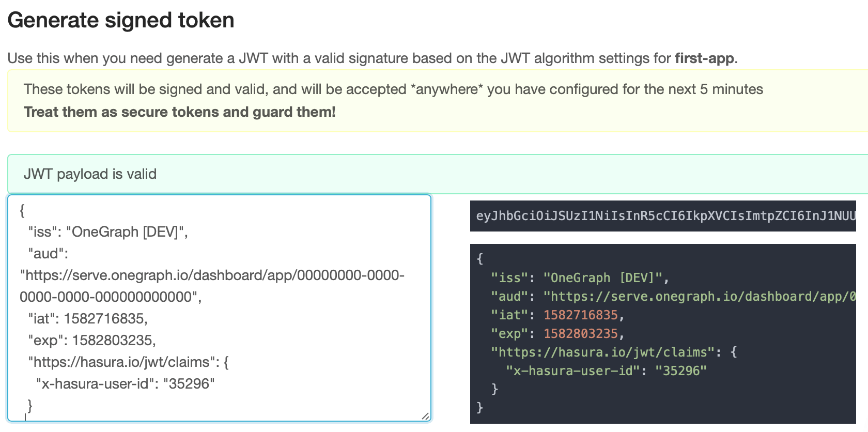868x432 pixels.
Task: Click iat value 1582716835 in decoded preview
Action: pos(581,315)
